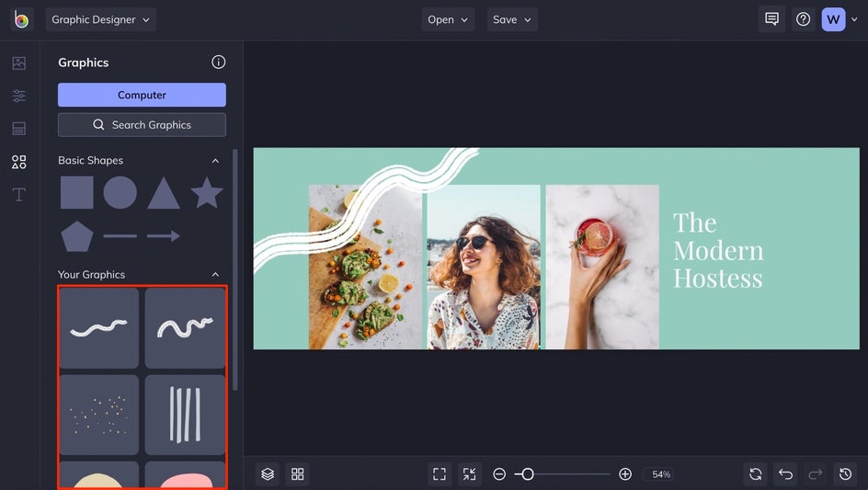Select the grapefruit drink photo on canvas
The height and width of the screenshot is (490, 868).
coord(602,267)
